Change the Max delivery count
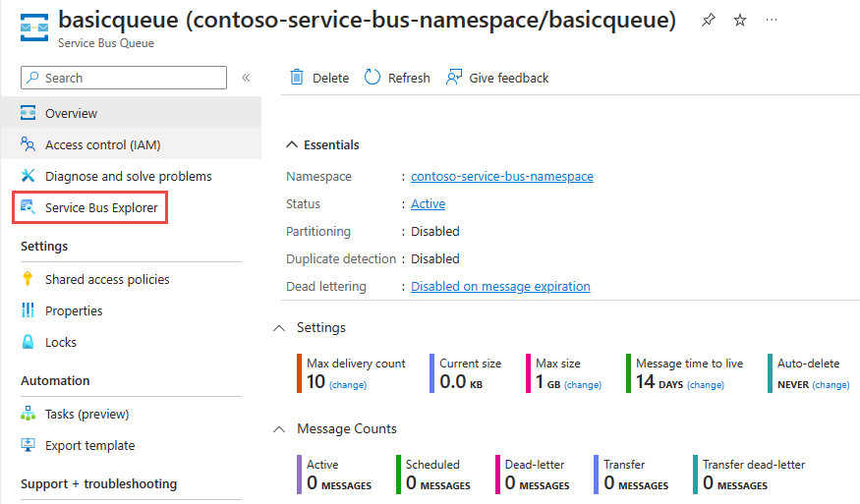This screenshot has width=860, height=504. pyautogui.click(x=348, y=385)
